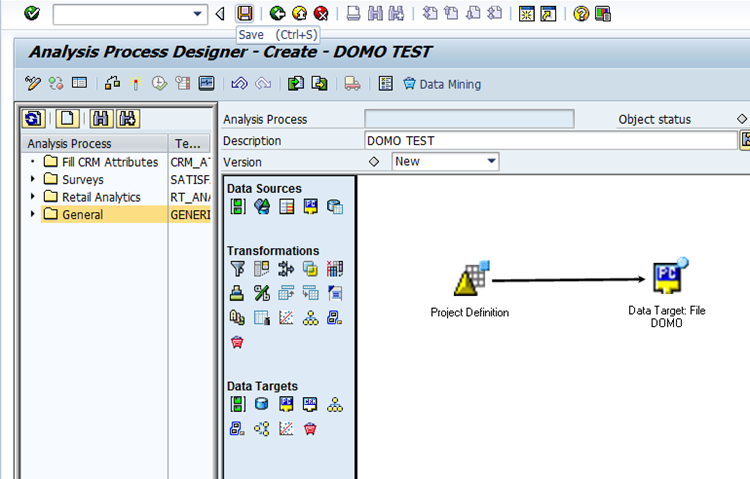Viewport: 750px width, 479px height.
Task: Click the green Enter checkmark icon
Action: (32, 13)
